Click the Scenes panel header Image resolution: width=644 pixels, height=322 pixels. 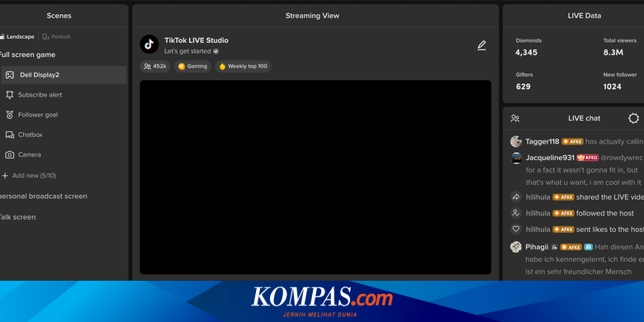[59, 16]
